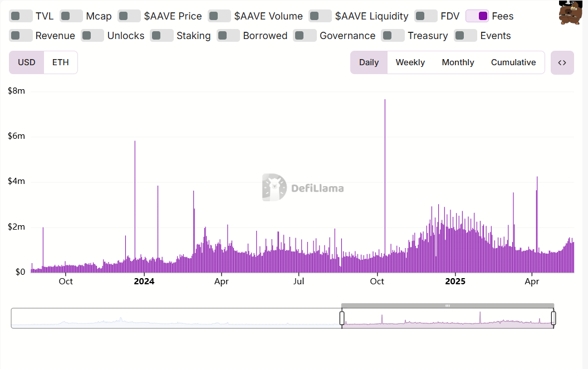
Task: Click the Jul x-axis label
Action: pos(298,281)
